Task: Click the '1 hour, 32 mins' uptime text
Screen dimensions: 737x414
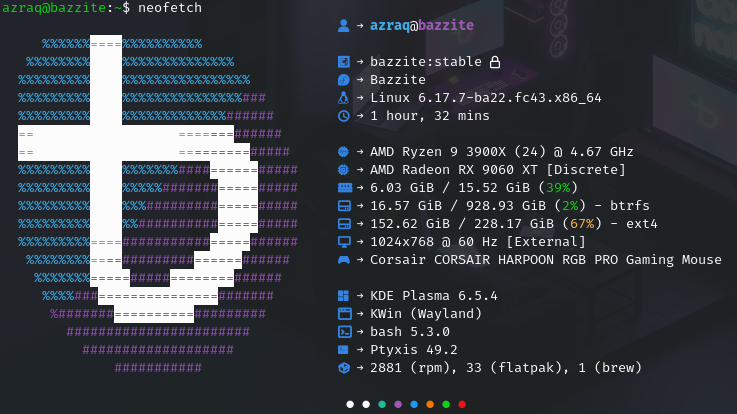Action: (x=430, y=116)
